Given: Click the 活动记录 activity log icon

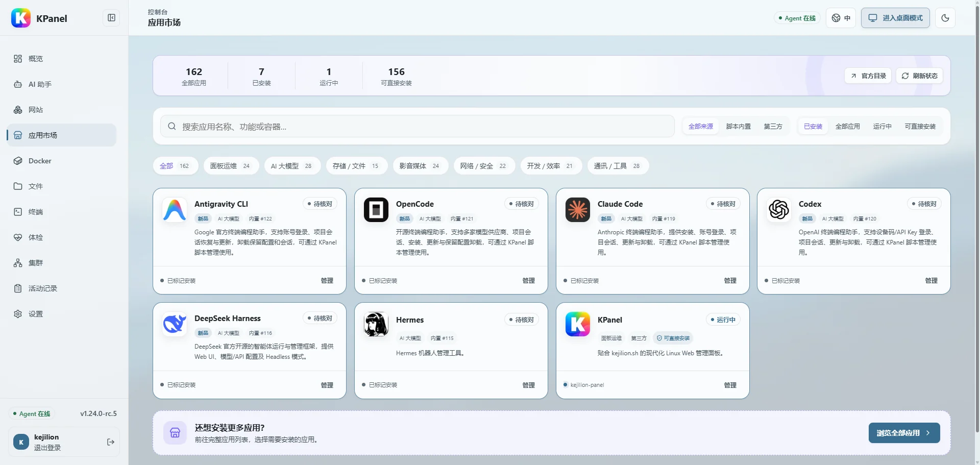Looking at the screenshot, I should pyautogui.click(x=18, y=288).
